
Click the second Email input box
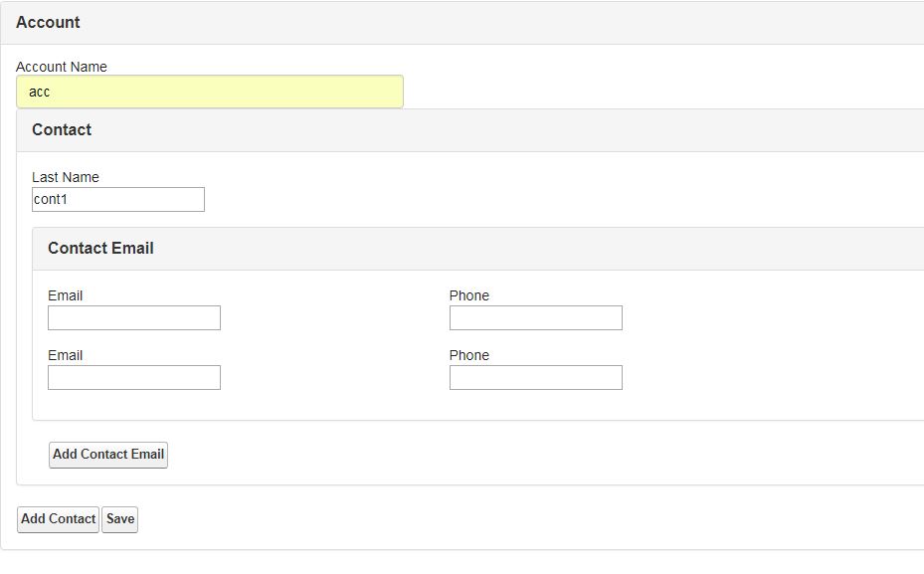pos(133,377)
